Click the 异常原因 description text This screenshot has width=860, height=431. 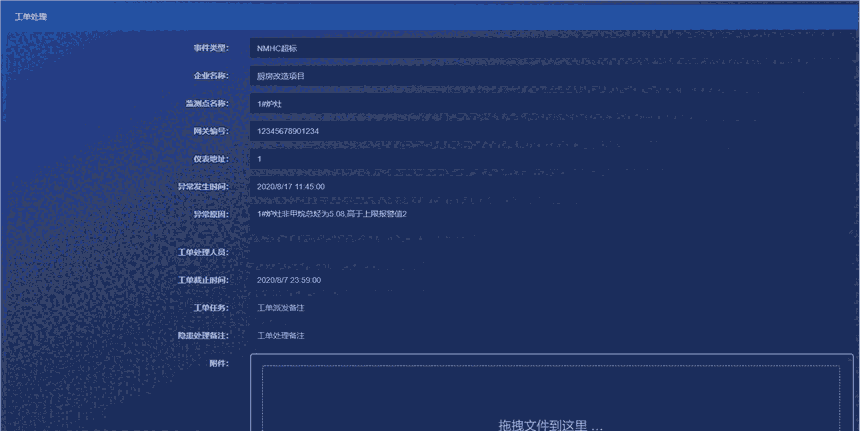[x=332, y=214]
